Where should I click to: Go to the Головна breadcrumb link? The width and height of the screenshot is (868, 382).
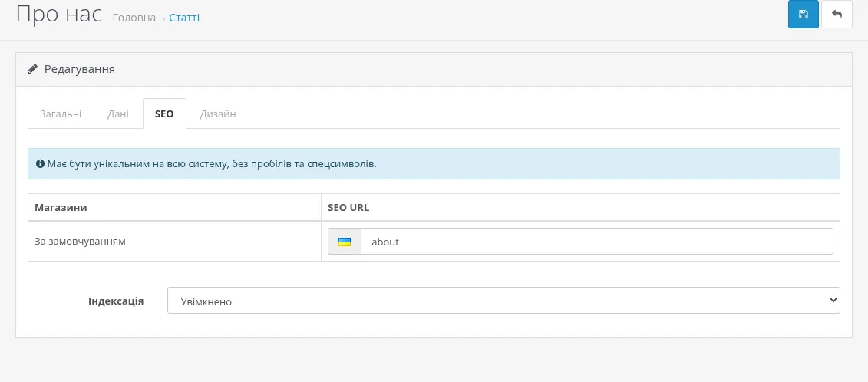[134, 18]
